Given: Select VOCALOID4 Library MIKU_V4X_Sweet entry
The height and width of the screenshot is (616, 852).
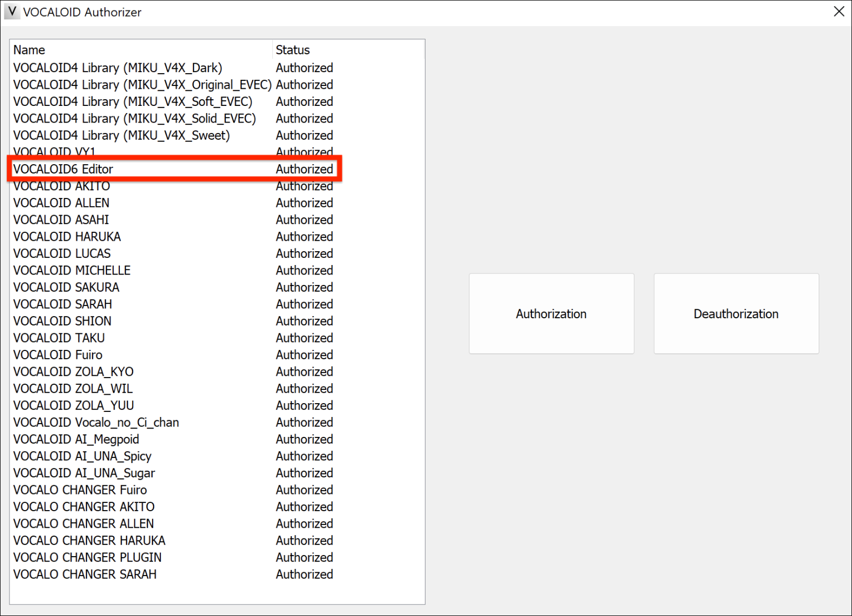Looking at the screenshot, I should click(121, 135).
